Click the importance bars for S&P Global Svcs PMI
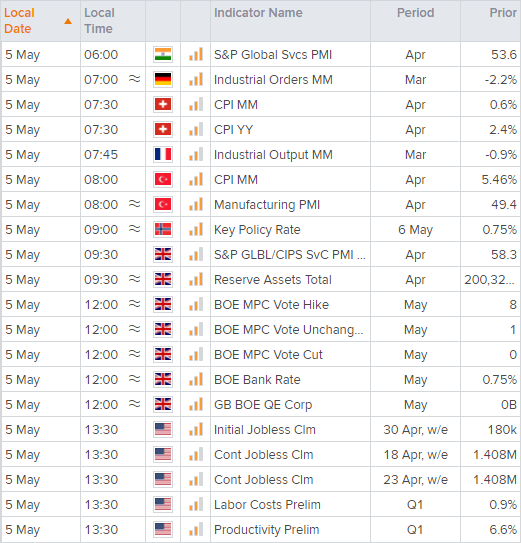This screenshot has height=543, width=521. click(196, 55)
